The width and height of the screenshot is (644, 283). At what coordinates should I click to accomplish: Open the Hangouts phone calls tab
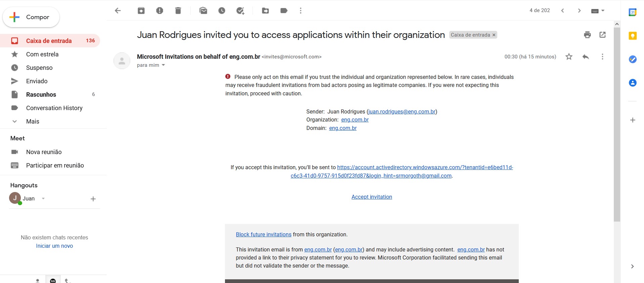pos(67,281)
